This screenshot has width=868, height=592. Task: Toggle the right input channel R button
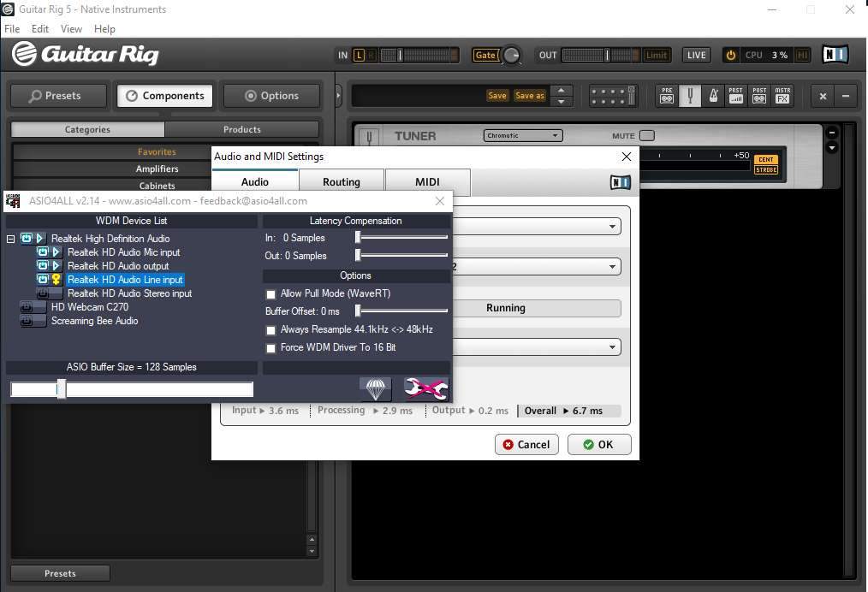(371, 56)
